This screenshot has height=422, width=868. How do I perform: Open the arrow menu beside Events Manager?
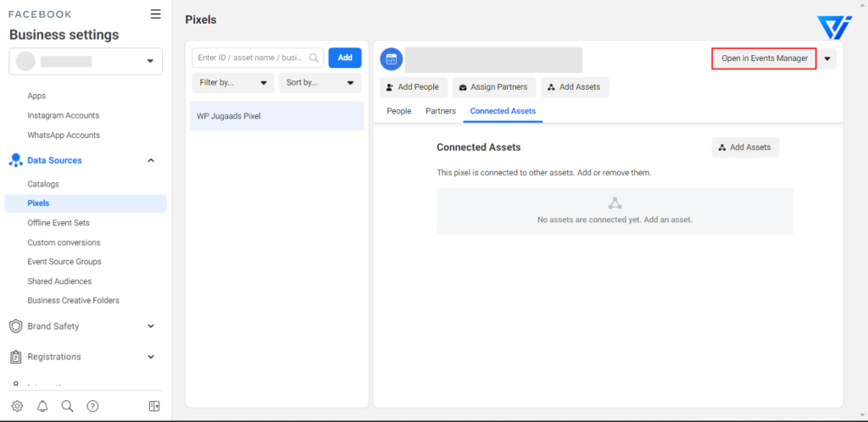pyautogui.click(x=827, y=58)
